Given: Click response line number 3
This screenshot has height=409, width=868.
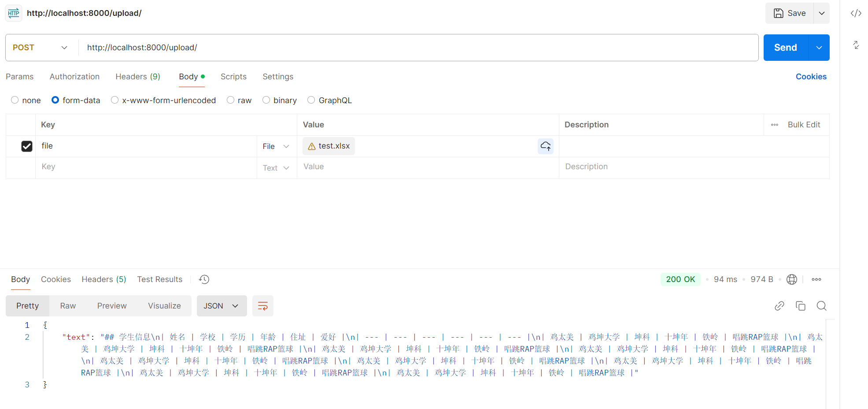Looking at the screenshot, I should click(x=27, y=385).
